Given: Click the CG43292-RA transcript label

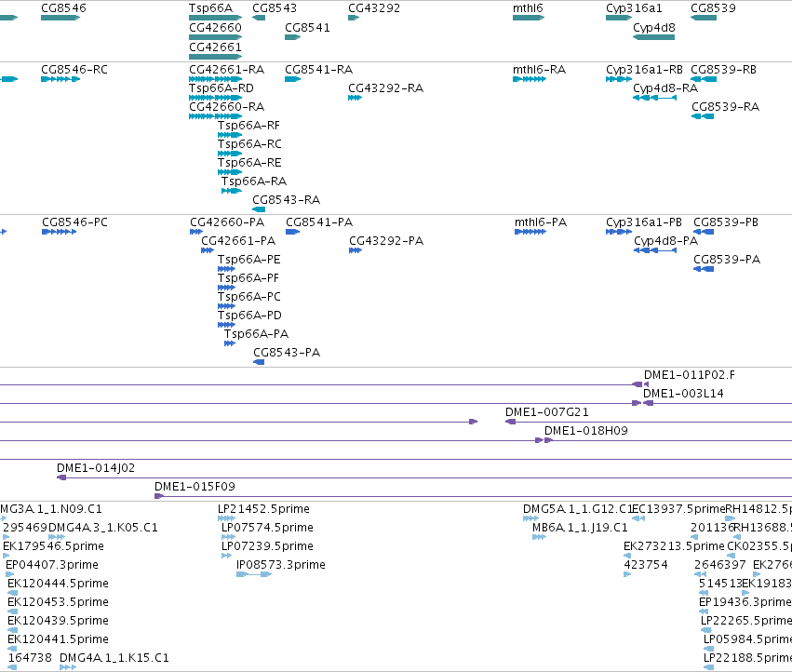Looking at the screenshot, I should point(385,87).
